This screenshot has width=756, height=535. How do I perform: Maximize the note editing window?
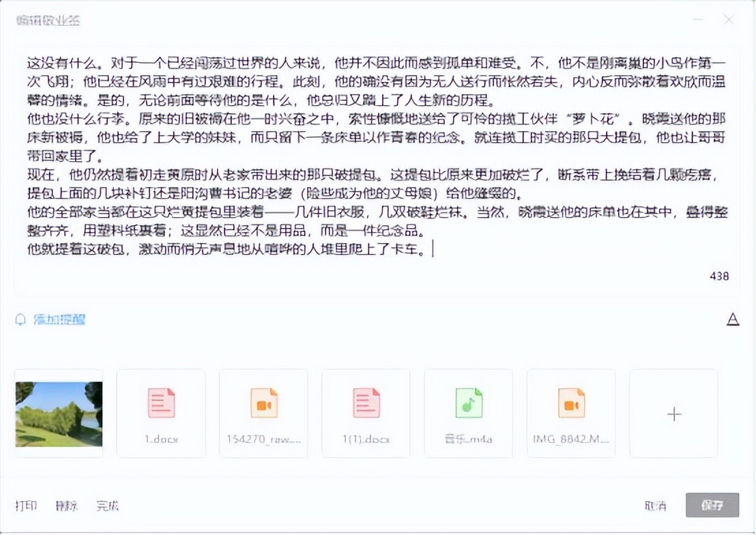[x=714, y=20]
